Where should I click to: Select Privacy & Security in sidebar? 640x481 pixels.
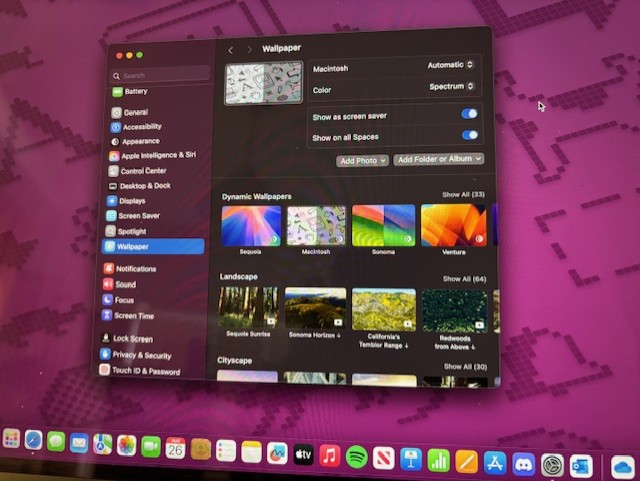pos(141,355)
